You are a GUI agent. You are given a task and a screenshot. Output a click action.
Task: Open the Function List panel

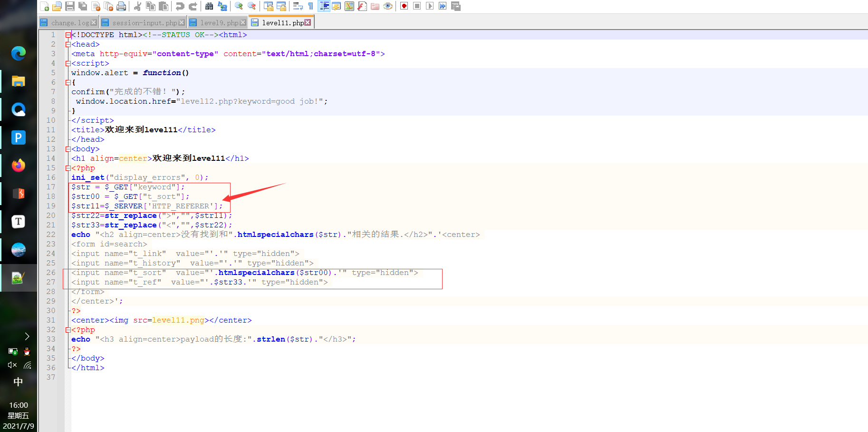click(x=362, y=6)
